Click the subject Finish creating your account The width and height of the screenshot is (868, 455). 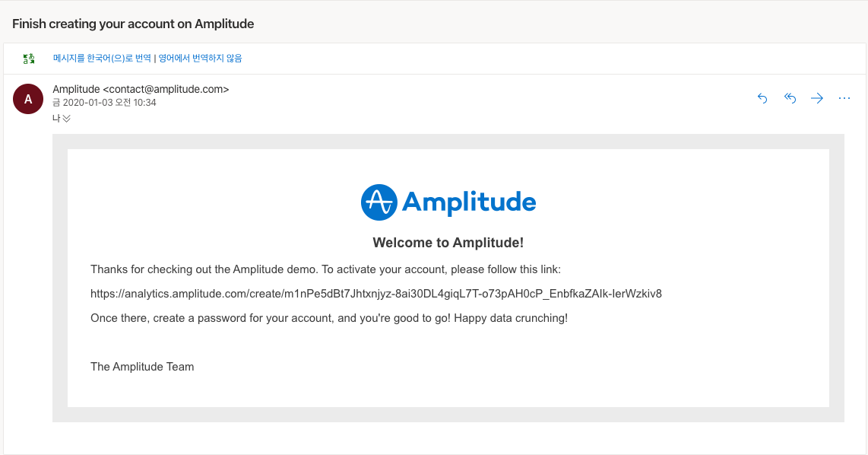(133, 24)
